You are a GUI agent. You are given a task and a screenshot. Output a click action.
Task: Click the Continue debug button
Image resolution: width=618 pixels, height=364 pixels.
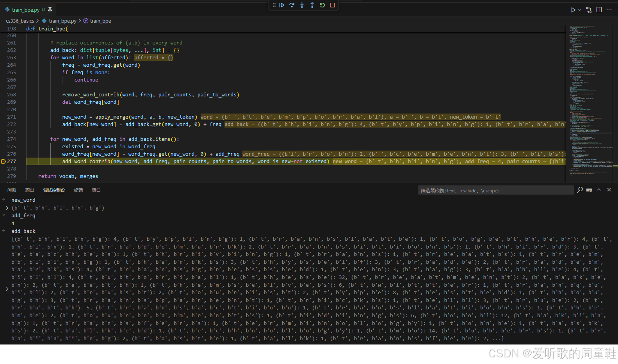[x=281, y=5]
